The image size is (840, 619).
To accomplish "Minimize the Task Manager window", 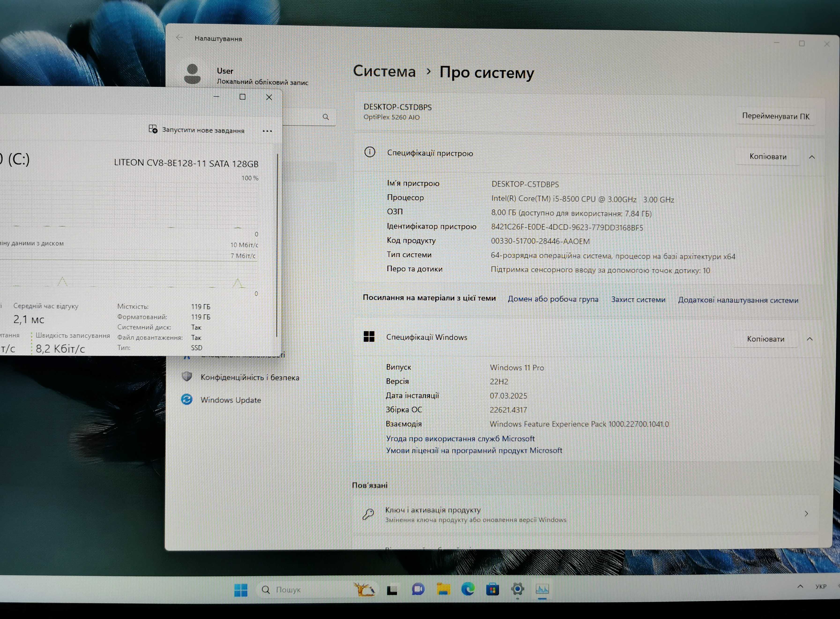I will 216,96.
